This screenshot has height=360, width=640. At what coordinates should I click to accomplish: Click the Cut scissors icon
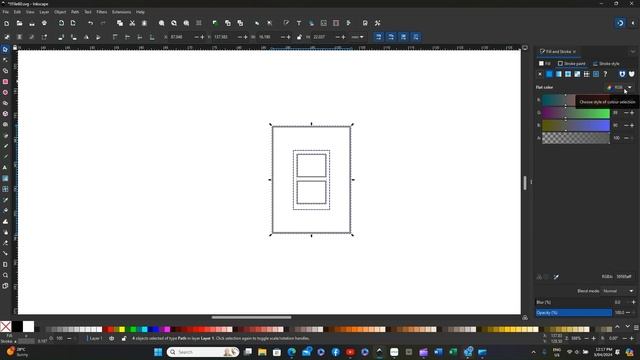132,23
